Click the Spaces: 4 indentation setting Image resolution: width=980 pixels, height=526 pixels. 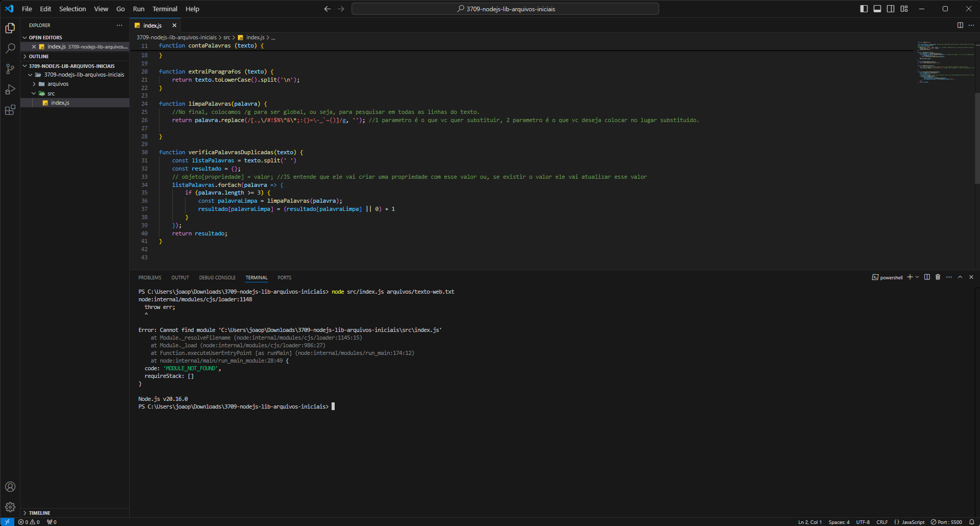pos(839,522)
